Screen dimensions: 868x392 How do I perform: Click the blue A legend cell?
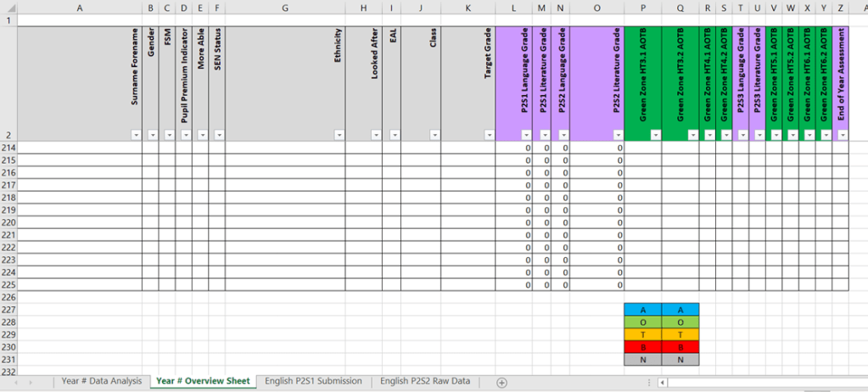coord(643,310)
